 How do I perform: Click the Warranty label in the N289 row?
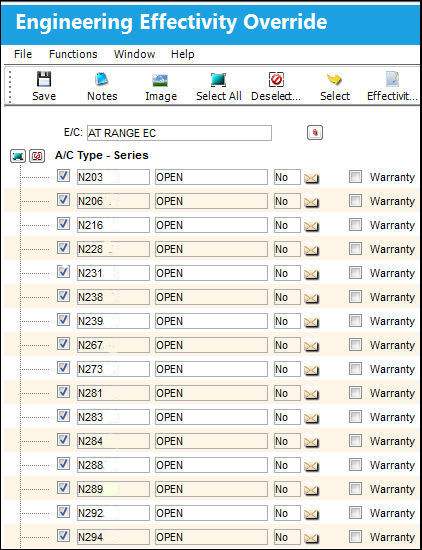pos(392,489)
